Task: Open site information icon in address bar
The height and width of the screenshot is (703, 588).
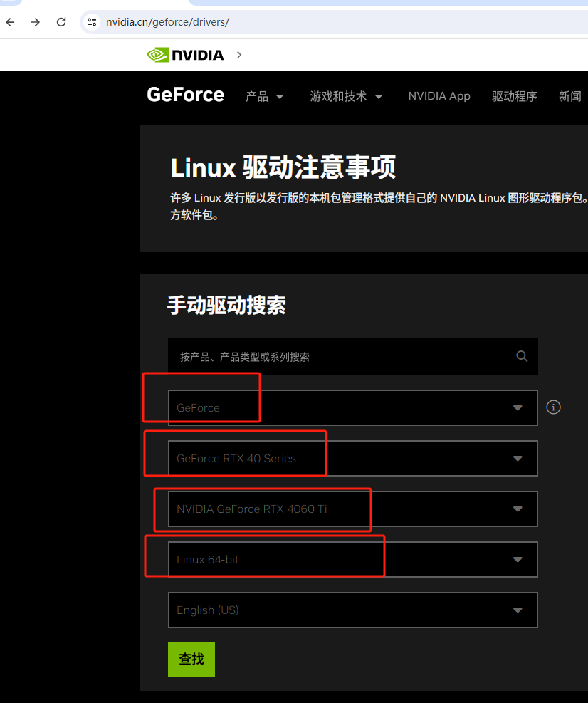Action: point(92,22)
